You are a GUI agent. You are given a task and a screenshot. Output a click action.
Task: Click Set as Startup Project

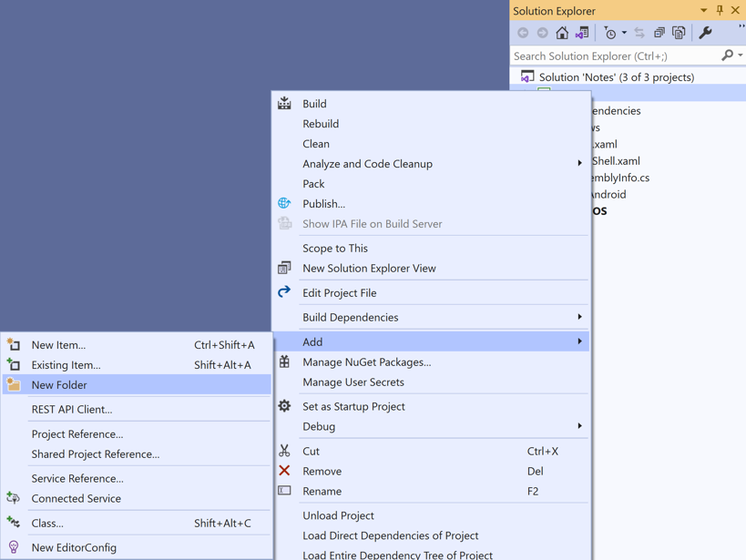353,407
